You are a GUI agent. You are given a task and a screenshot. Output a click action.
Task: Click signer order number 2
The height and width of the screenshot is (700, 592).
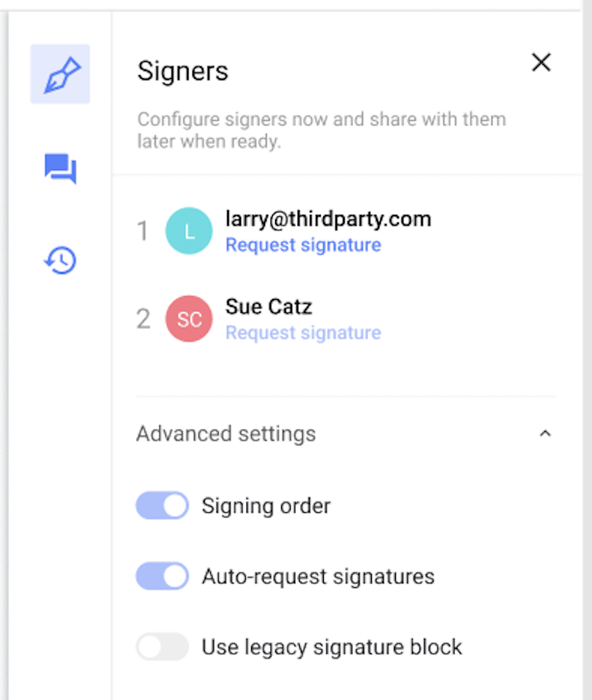(x=143, y=319)
